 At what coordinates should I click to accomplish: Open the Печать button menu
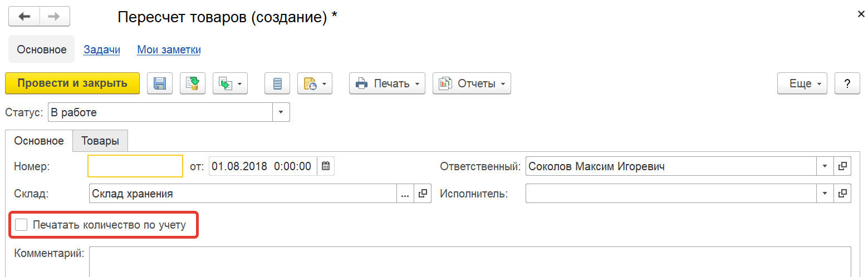pyautogui.click(x=388, y=83)
